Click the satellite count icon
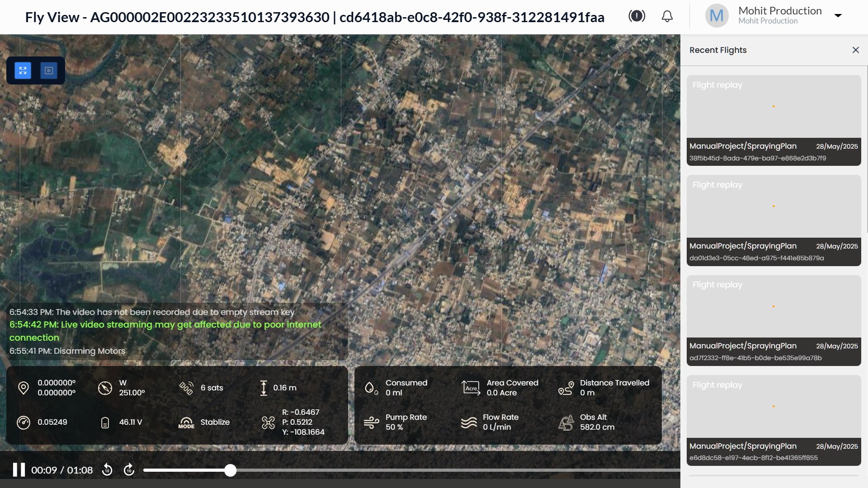 186,388
